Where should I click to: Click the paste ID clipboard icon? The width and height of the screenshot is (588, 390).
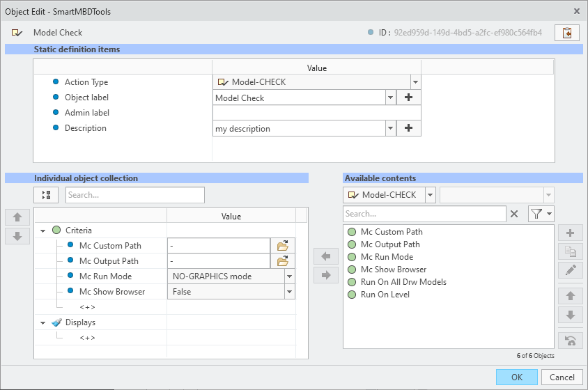(567, 33)
